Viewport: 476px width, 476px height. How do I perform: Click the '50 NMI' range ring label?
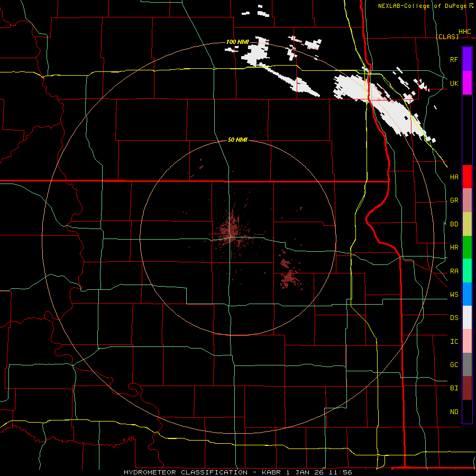point(237,140)
